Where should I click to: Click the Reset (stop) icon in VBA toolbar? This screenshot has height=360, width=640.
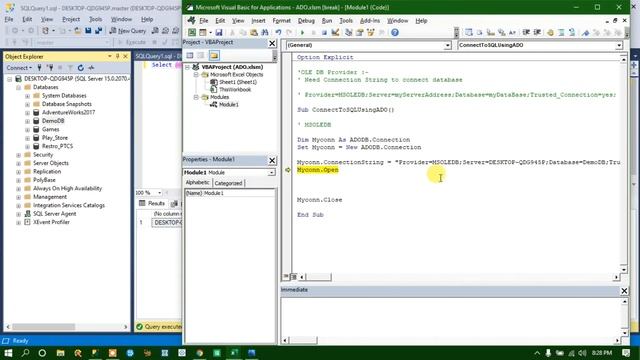coord(324,32)
